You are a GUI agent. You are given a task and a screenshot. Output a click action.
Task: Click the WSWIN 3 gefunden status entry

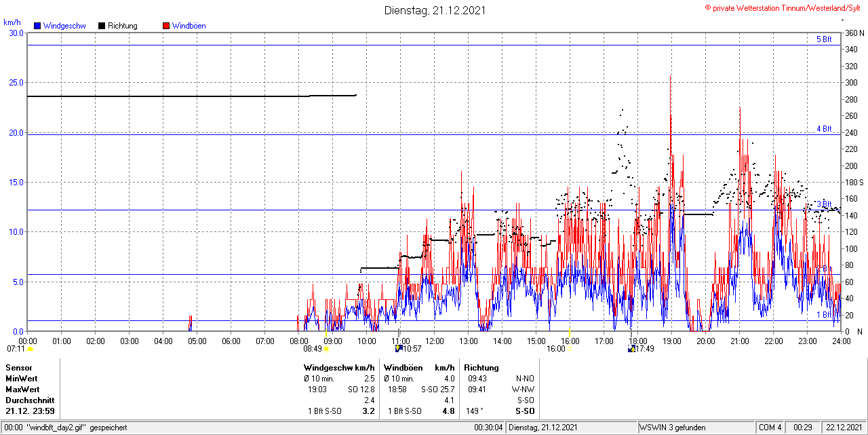pyautogui.click(x=673, y=428)
